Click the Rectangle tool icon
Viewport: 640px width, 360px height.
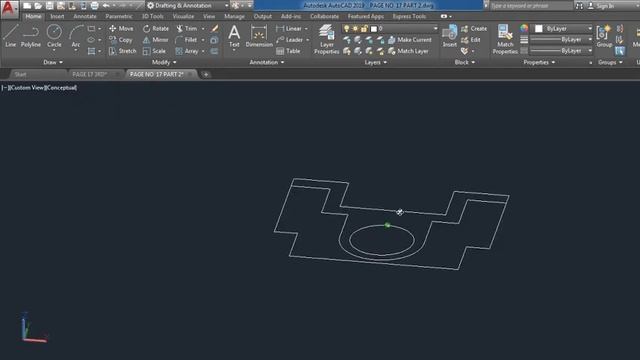tap(91, 29)
